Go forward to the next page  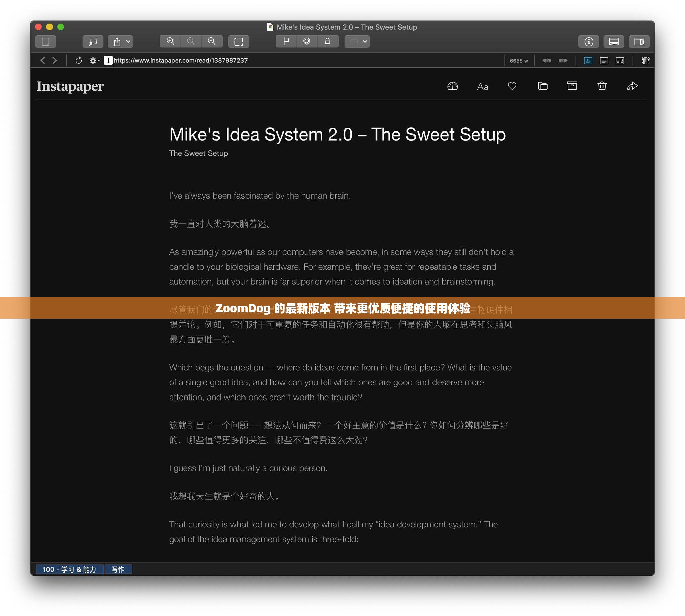[55, 60]
